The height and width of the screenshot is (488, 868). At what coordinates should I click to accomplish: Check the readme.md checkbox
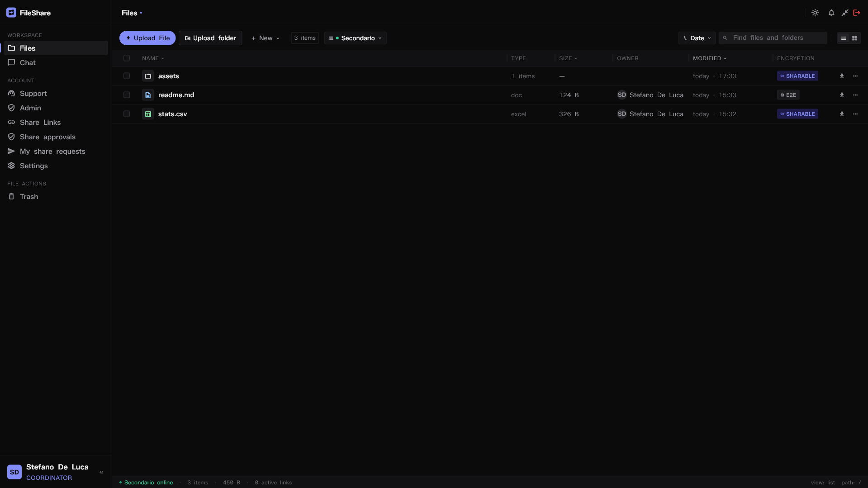point(127,95)
